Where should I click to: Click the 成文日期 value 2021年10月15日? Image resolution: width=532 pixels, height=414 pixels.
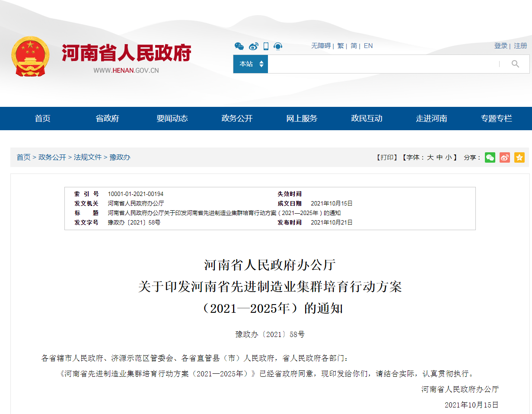(332, 204)
